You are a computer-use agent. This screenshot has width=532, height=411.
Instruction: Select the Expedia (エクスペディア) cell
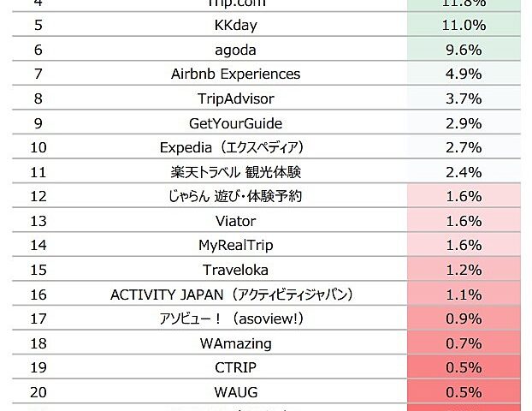tap(231, 147)
